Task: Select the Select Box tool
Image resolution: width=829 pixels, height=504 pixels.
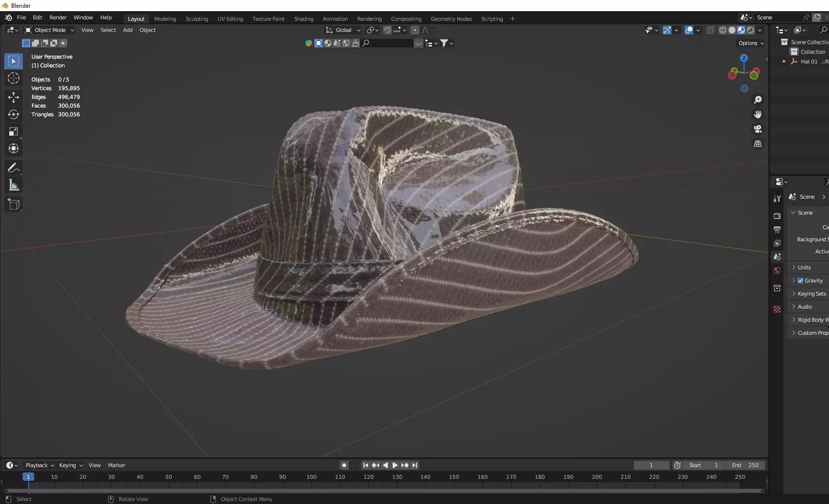Action: coord(14,61)
